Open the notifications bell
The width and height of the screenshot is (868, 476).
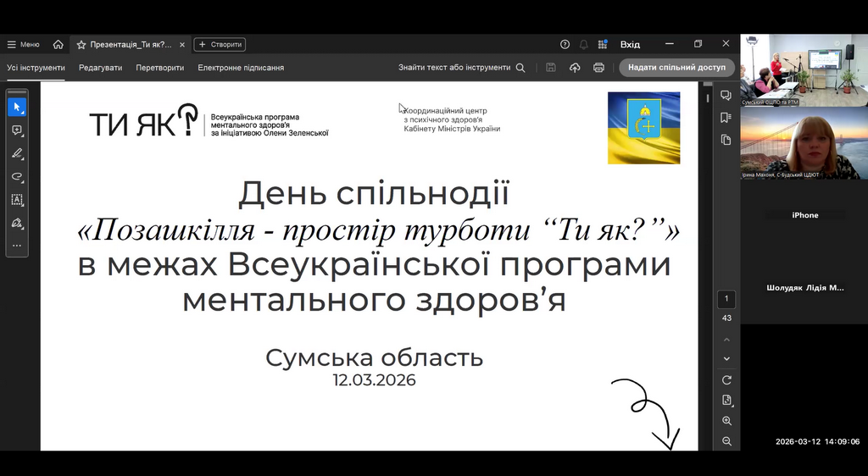(x=583, y=44)
